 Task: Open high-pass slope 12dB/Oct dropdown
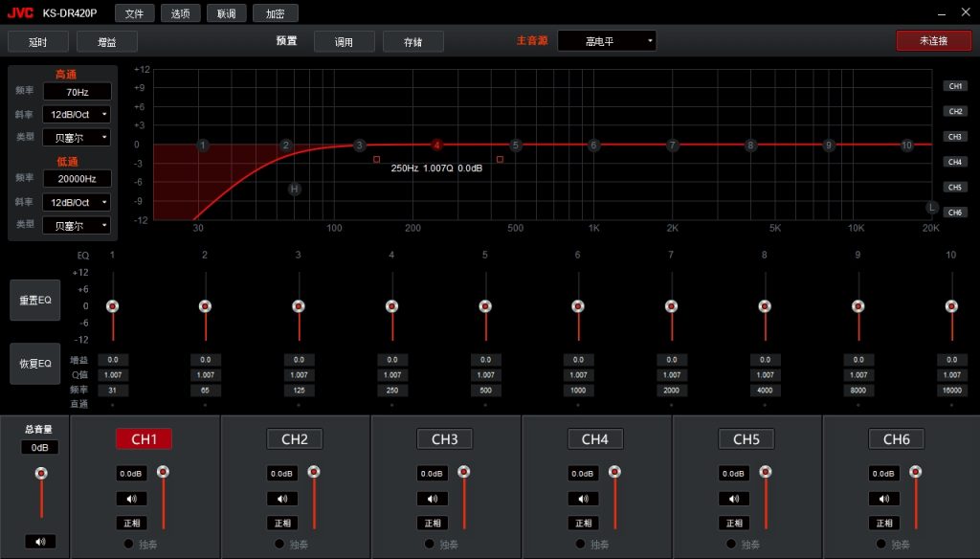pyautogui.click(x=77, y=115)
